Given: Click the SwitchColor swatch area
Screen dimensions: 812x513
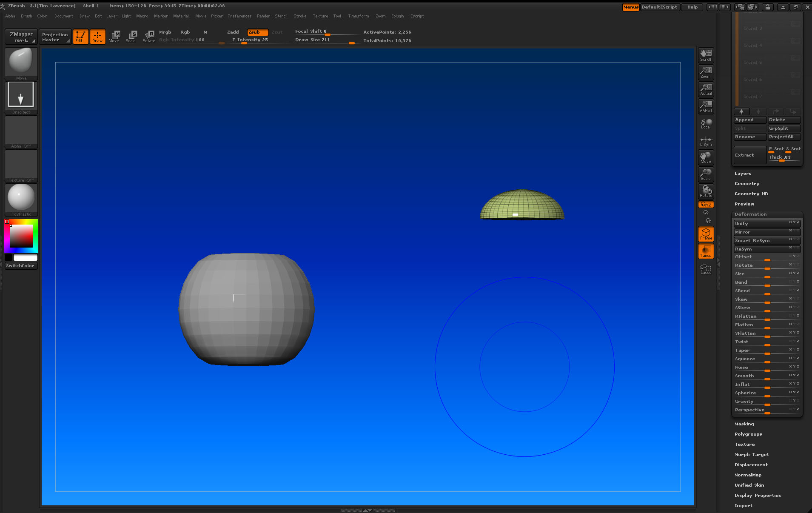Looking at the screenshot, I should (x=20, y=265).
